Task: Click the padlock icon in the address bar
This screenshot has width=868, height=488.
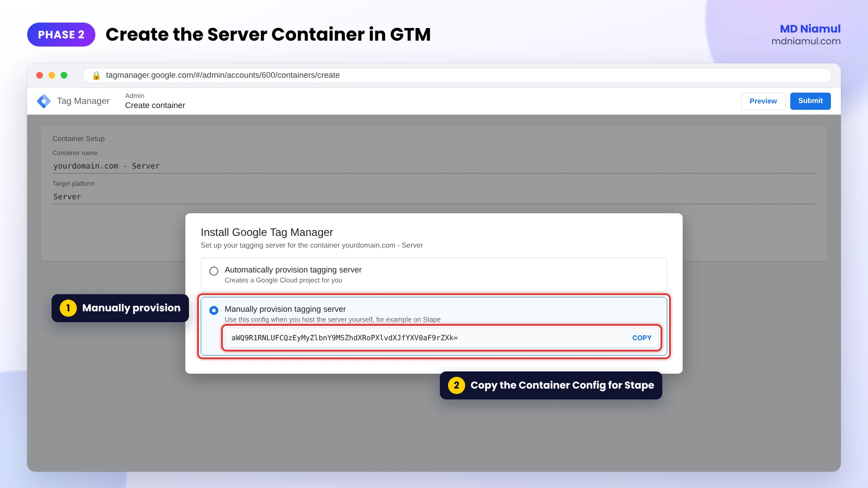Action: [x=96, y=75]
